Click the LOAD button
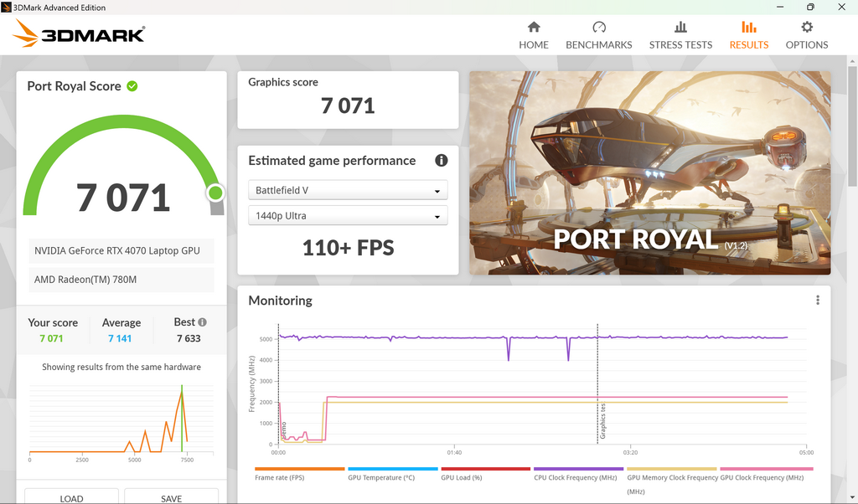 (x=72, y=496)
